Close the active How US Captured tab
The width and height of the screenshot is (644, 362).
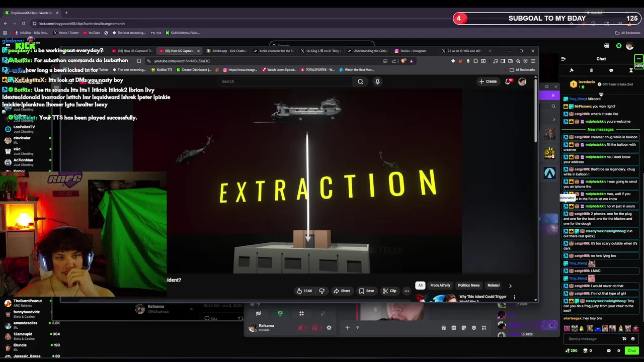coord(198,51)
